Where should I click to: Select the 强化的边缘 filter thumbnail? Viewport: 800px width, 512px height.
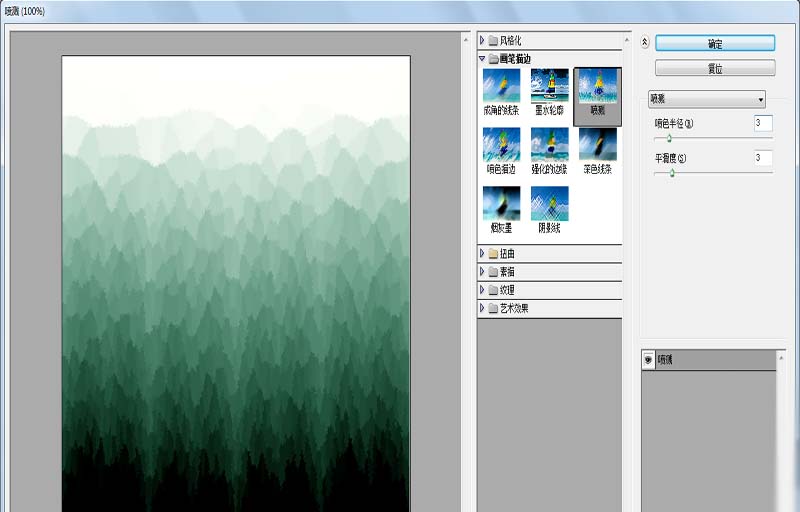point(549,144)
